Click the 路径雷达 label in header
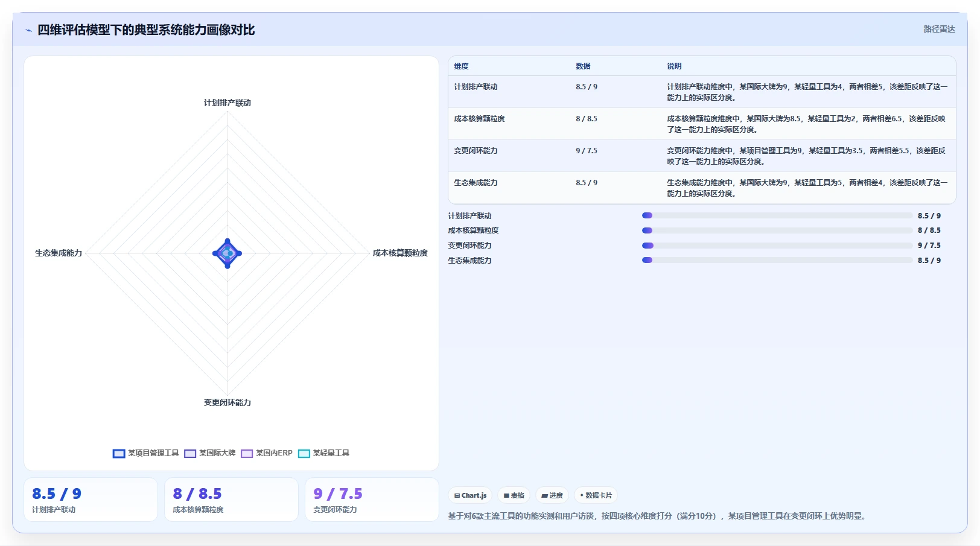The width and height of the screenshot is (980, 546). click(939, 29)
